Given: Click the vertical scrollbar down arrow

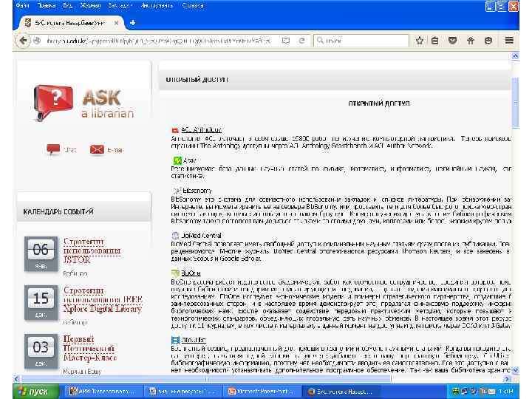Looking at the screenshot, I should click(x=515, y=370).
